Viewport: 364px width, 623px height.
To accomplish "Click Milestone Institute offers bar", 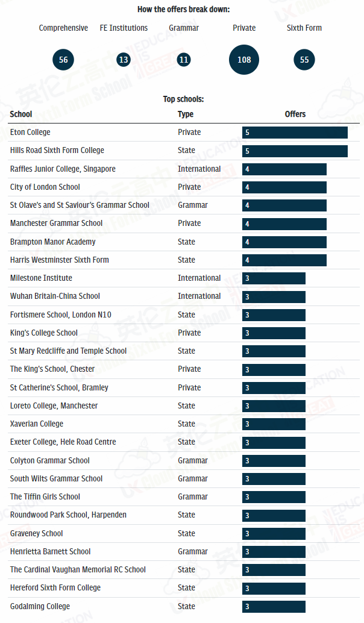I will coord(274,278).
